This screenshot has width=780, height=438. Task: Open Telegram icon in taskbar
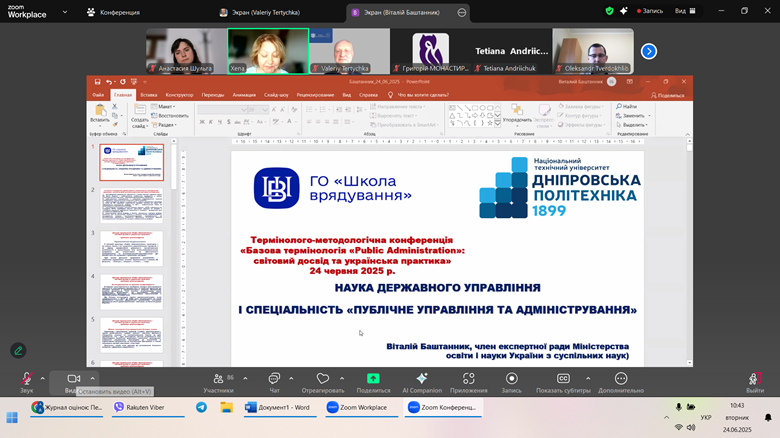click(x=201, y=407)
